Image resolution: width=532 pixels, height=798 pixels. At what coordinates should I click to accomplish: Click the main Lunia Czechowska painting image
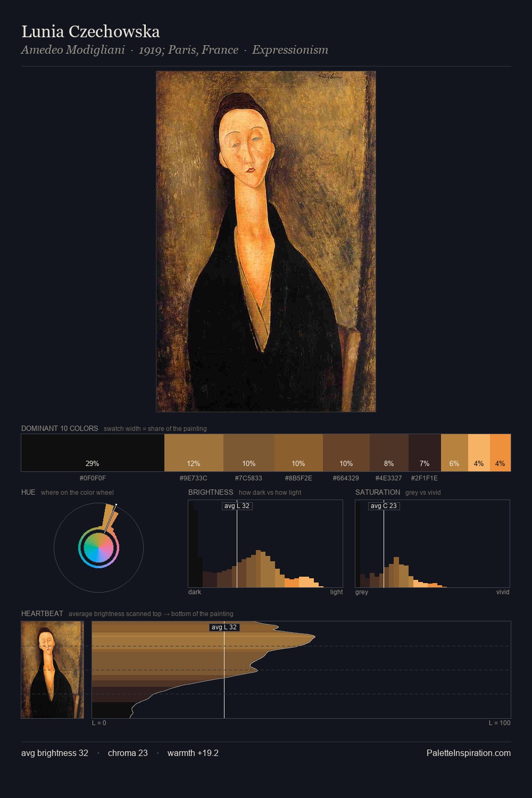pyautogui.click(x=266, y=242)
